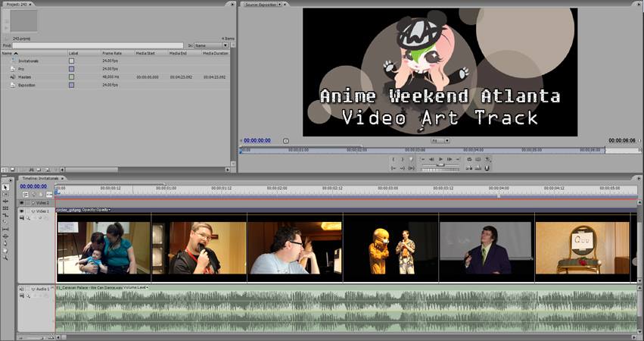The image size is (644, 341).
Task: Open Set Display Style on Video 1
Action: point(21,217)
